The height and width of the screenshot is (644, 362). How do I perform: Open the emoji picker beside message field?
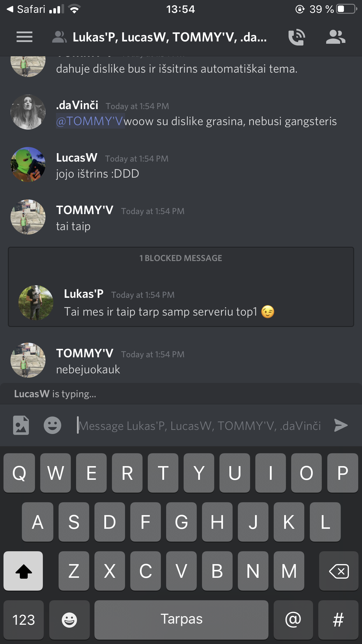pos(52,425)
